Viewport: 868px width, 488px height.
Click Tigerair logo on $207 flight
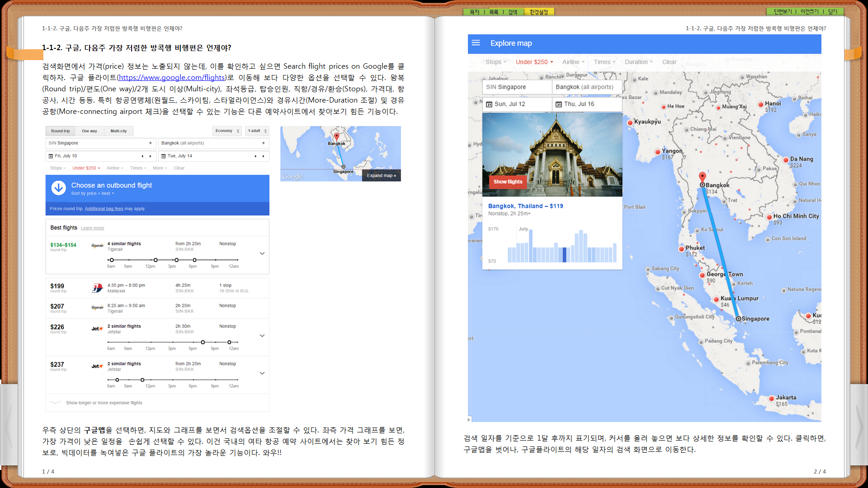(x=97, y=307)
